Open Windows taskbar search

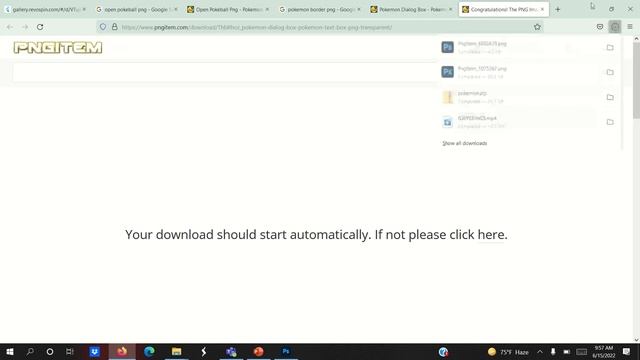click(x=30, y=351)
